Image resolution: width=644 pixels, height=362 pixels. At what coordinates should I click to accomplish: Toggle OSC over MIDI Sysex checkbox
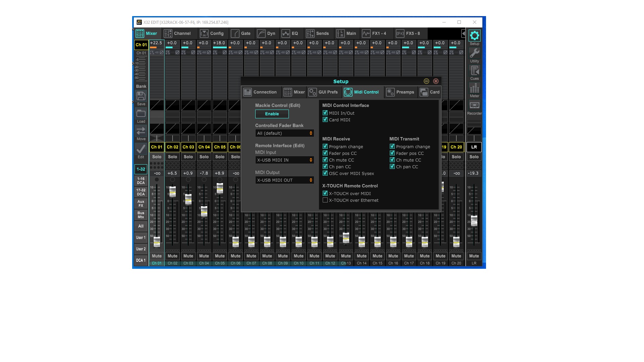(325, 173)
